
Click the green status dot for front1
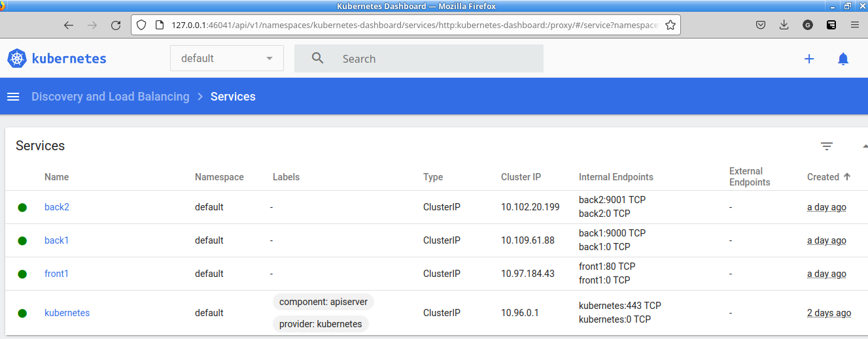coord(22,274)
